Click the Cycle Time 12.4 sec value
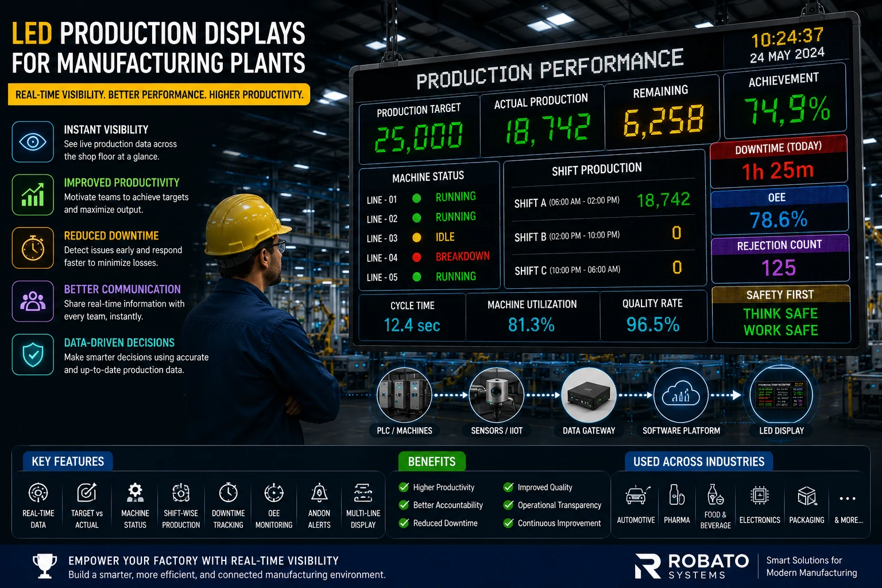The image size is (882, 588). 412,326
